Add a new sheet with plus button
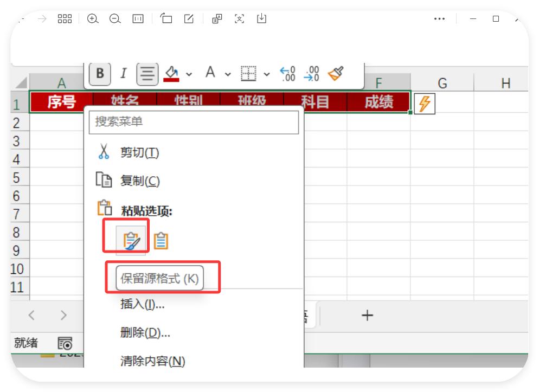The image size is (539, 392). (x=367, y=315)
